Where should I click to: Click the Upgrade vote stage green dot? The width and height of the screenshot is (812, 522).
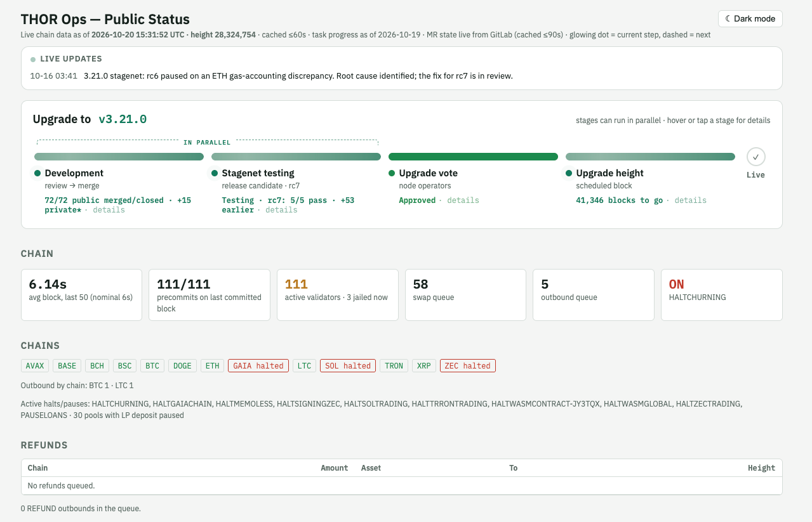click(392, 173)
